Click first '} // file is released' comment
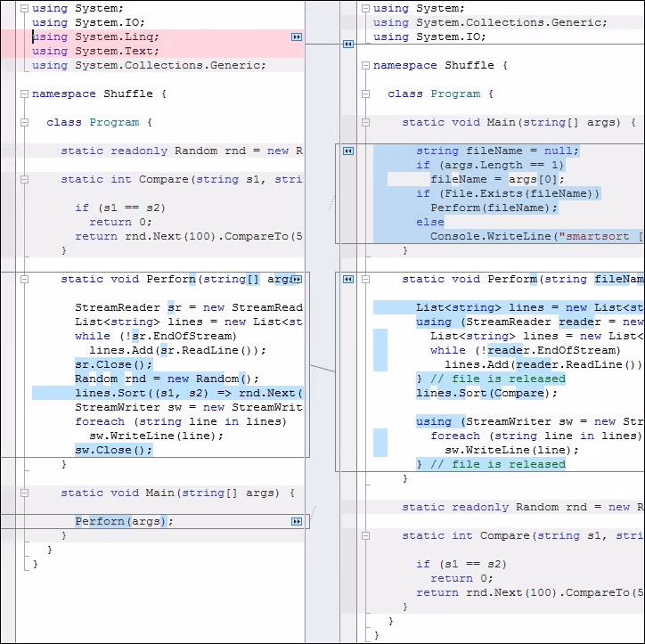 coord(491,379)
